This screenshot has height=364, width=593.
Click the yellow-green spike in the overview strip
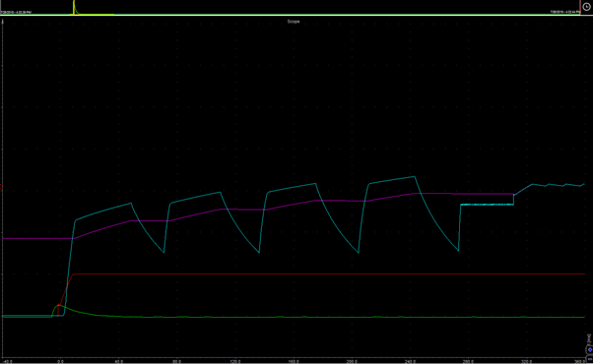tap(74, 7)
